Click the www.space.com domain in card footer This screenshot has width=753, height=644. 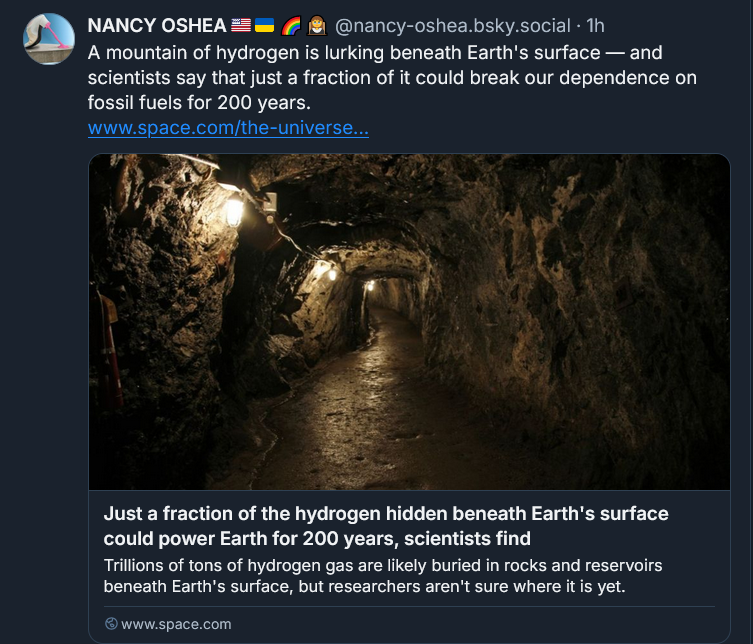point(176,624)
